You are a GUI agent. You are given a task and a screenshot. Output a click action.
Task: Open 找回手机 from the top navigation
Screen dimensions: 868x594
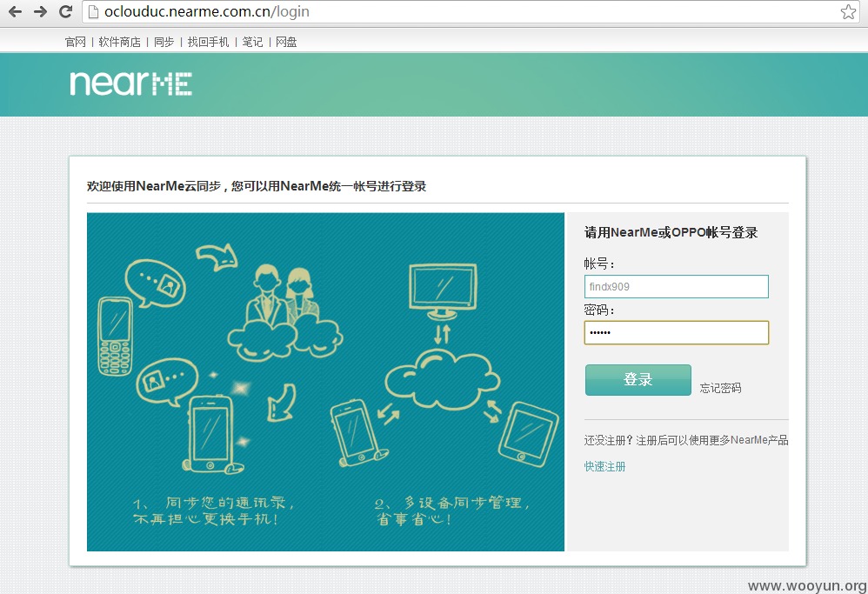(208, 42)
